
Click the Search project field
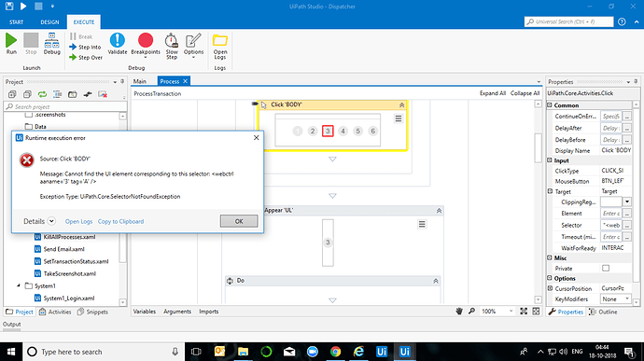point(65,106)
